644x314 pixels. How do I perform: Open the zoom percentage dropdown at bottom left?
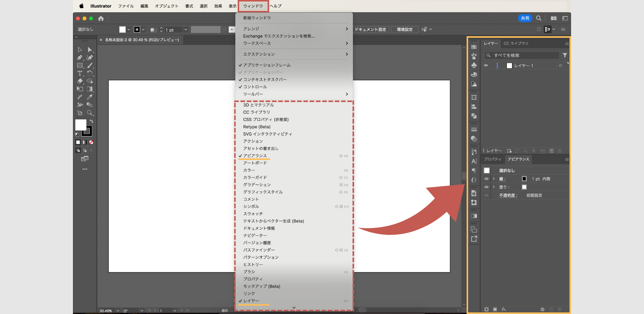(x=118, y=311)
